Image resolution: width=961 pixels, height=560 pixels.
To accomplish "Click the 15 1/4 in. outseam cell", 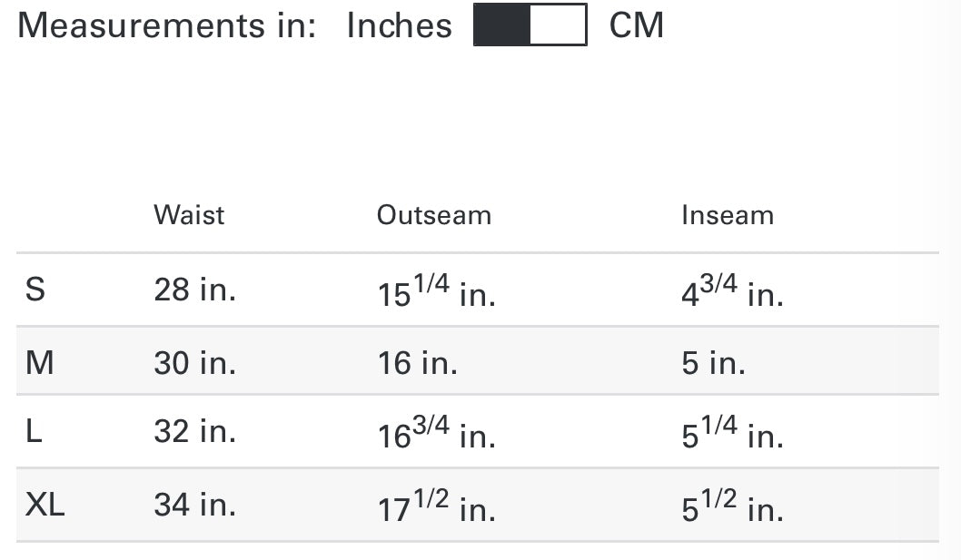I will [436, 292].
